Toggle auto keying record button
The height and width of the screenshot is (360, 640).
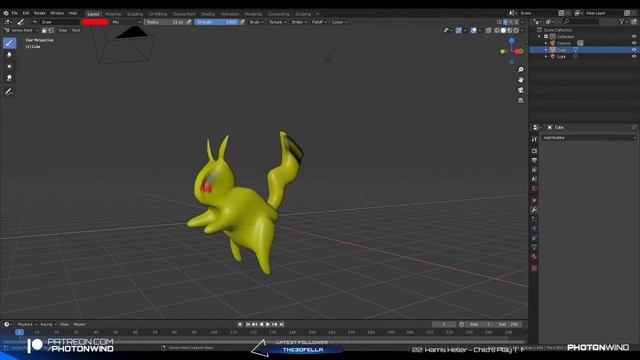coord(240,324)
